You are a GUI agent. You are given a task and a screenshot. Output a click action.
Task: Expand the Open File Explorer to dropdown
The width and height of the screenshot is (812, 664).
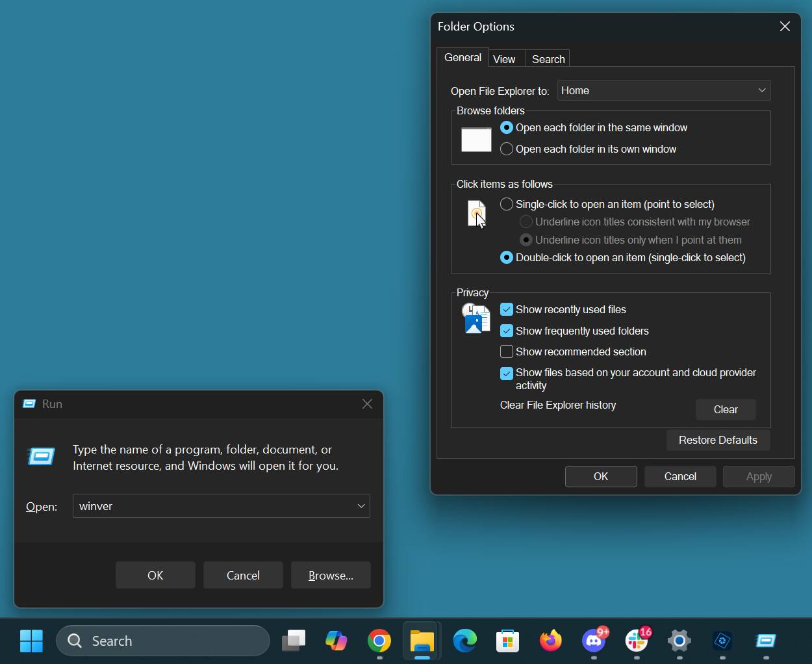664,90
